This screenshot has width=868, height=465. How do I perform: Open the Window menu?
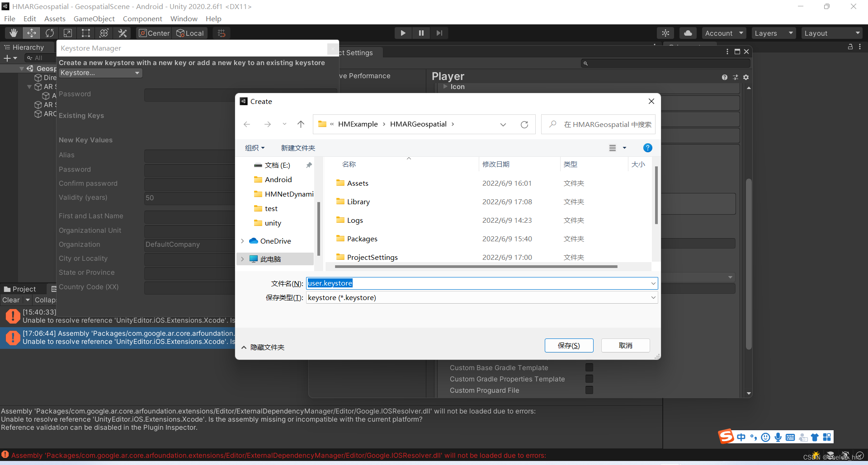click(184, 19)
